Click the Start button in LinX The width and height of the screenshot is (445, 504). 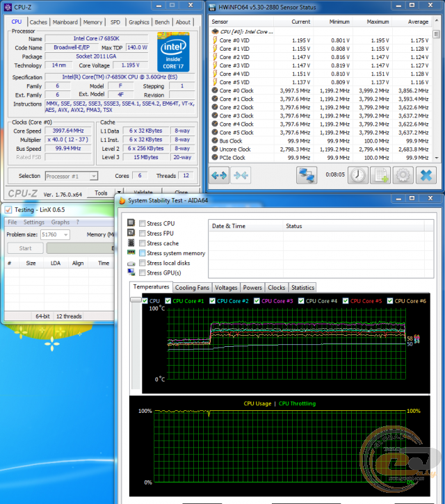click(25, 248)
